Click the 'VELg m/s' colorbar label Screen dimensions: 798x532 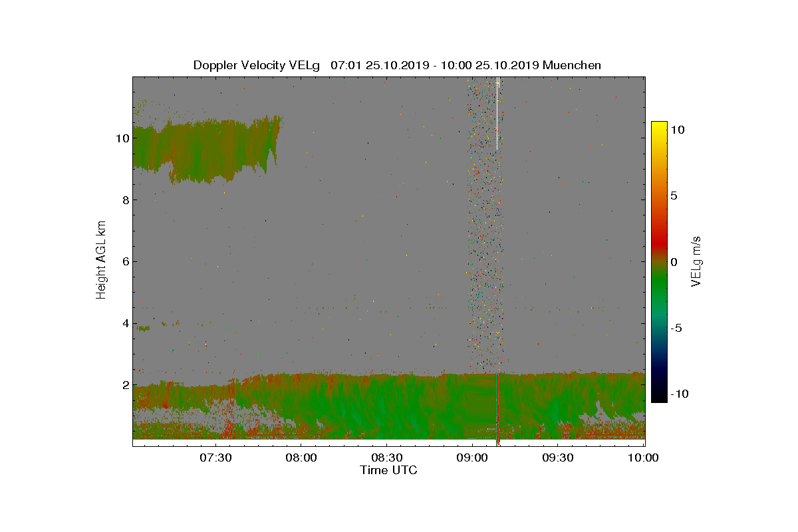(x=696, y=261)
